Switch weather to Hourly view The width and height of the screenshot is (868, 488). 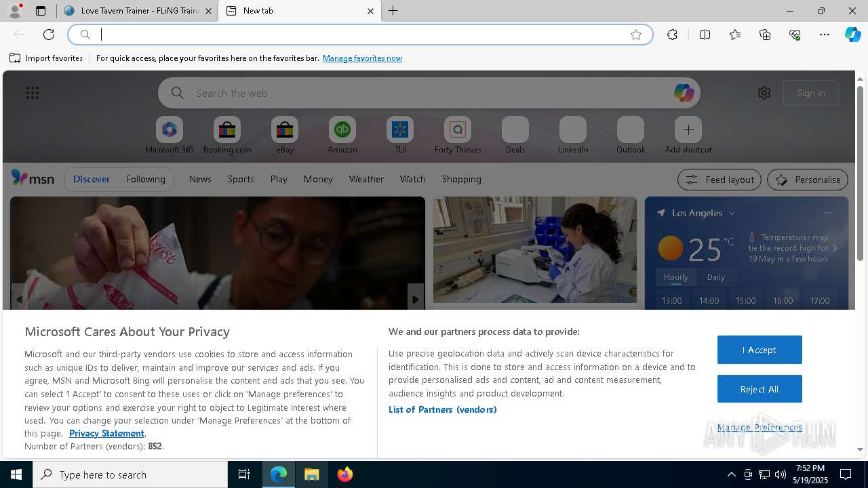pos(676,277)
